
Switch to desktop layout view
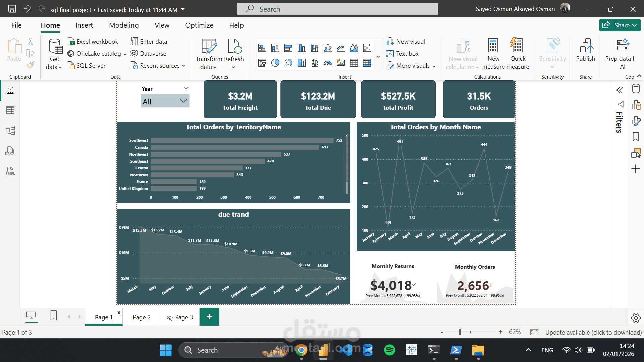31,316
